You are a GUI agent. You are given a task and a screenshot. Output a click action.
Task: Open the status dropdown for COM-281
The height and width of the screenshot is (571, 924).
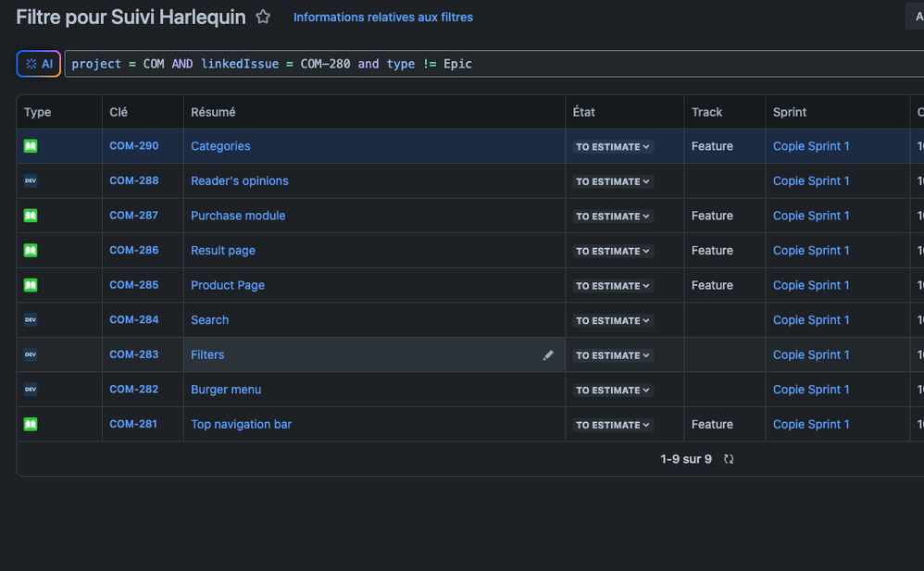pyautogui.click(x=613, y=425)
